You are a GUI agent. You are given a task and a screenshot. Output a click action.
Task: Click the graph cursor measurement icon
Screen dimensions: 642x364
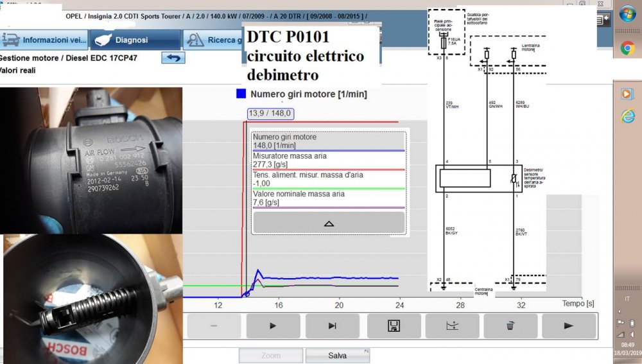point(453,325)
